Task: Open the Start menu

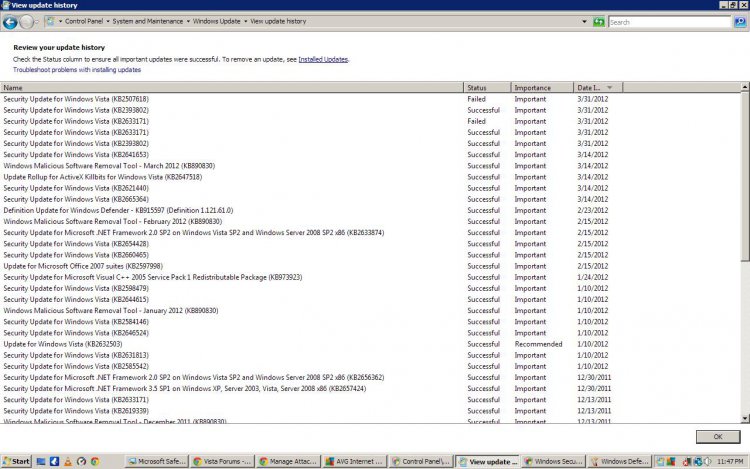Action: click(16, 461)
